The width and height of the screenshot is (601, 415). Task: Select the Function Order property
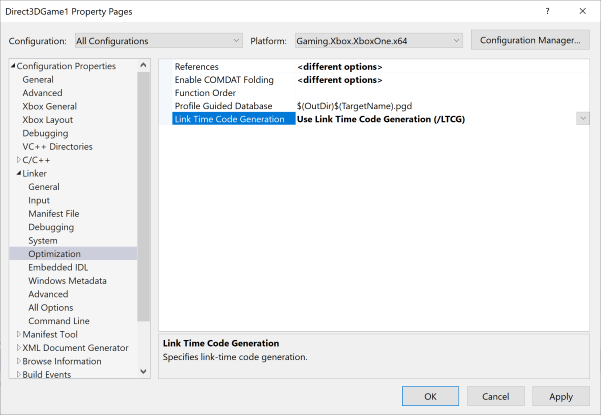(205, 93)
